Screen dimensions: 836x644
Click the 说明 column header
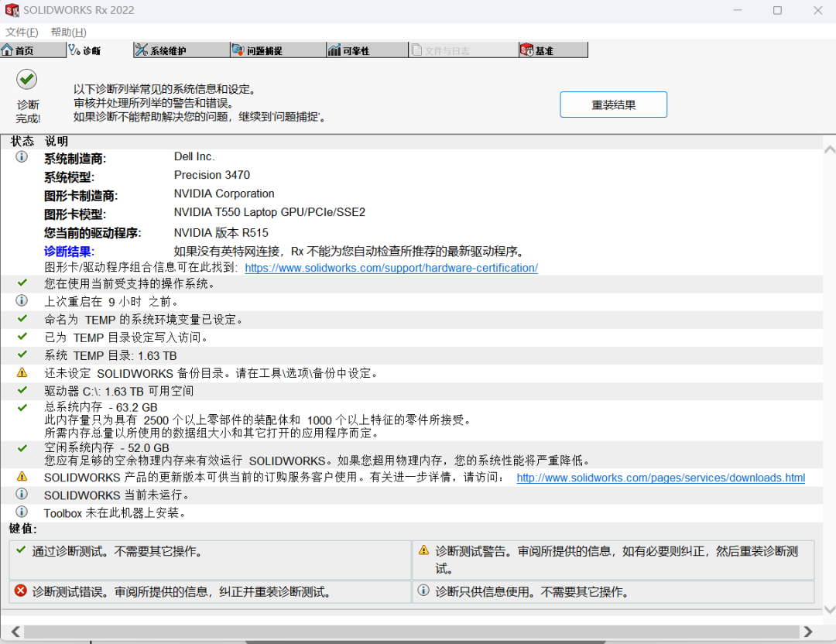coord(56,142)
